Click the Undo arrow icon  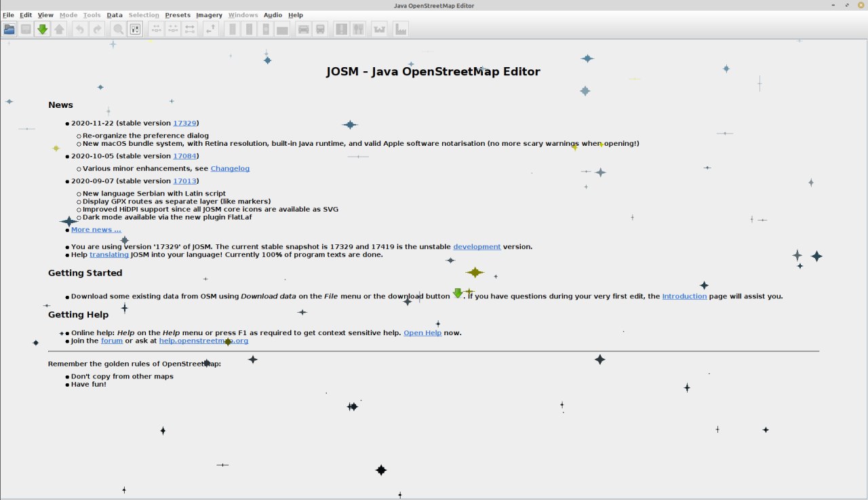[80, 29]
